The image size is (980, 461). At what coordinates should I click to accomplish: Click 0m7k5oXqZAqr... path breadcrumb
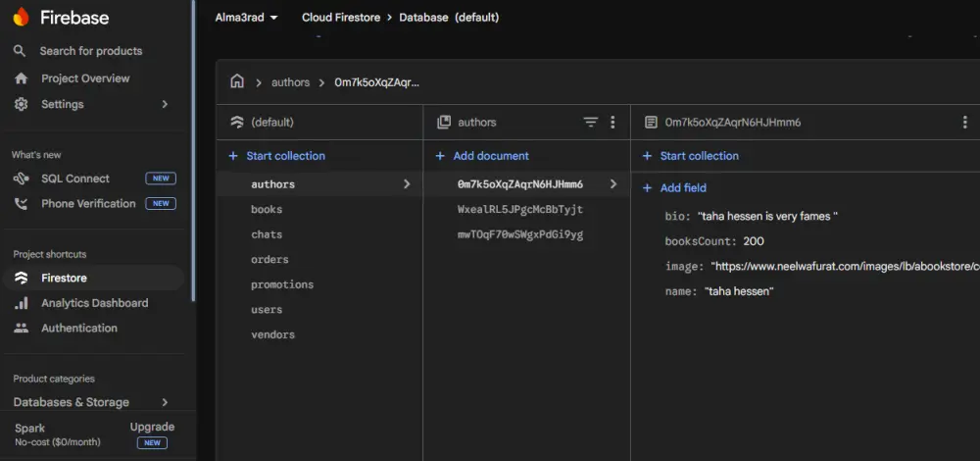pyautogui.click(x=377, y=82)
